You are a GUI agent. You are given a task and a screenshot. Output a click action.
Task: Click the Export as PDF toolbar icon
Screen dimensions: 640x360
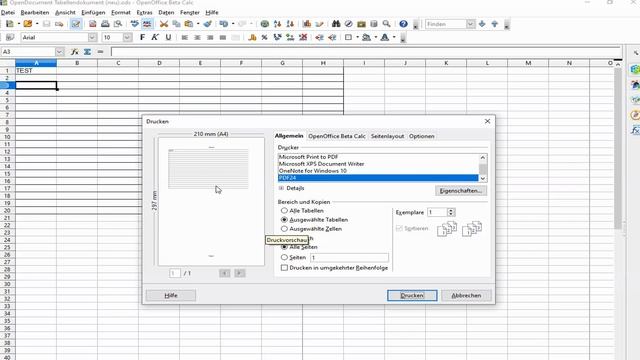[93, 24]
